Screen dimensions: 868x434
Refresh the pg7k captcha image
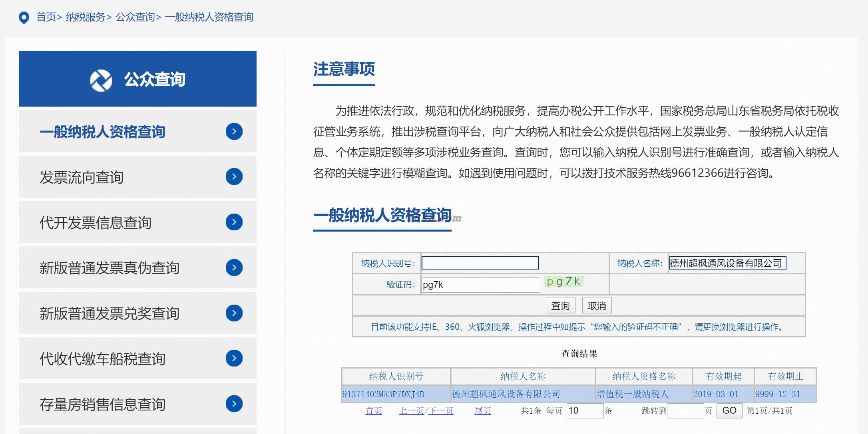pyautogui.click(x=563, y=282)
